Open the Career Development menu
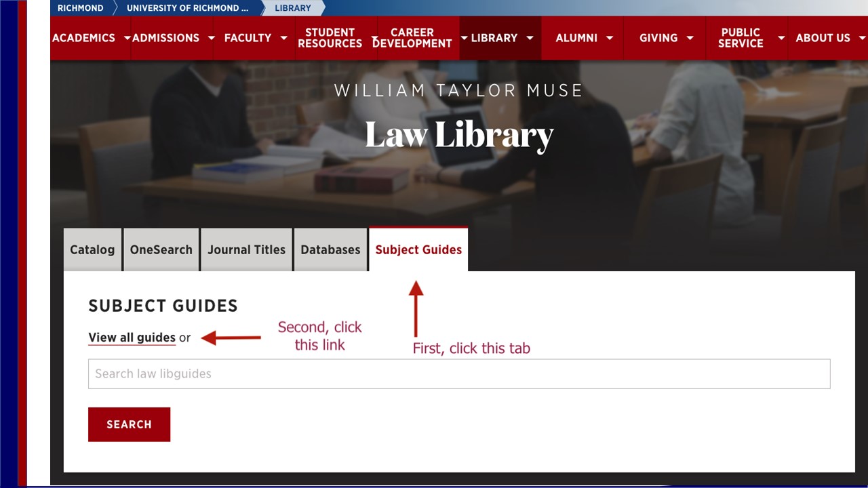The image size is (868, 488). pos(412,38)
